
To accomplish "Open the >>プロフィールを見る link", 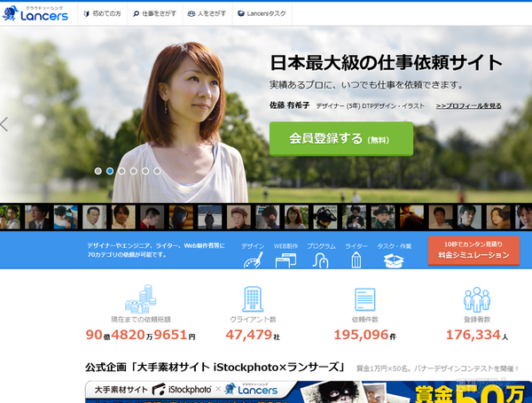I will pyautogui.click(x=468, y=105).
